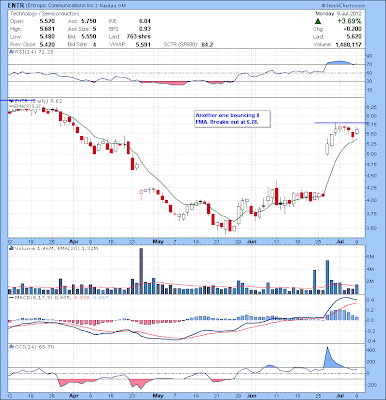Click the Jun label on price axis

[x=252, y=241]
